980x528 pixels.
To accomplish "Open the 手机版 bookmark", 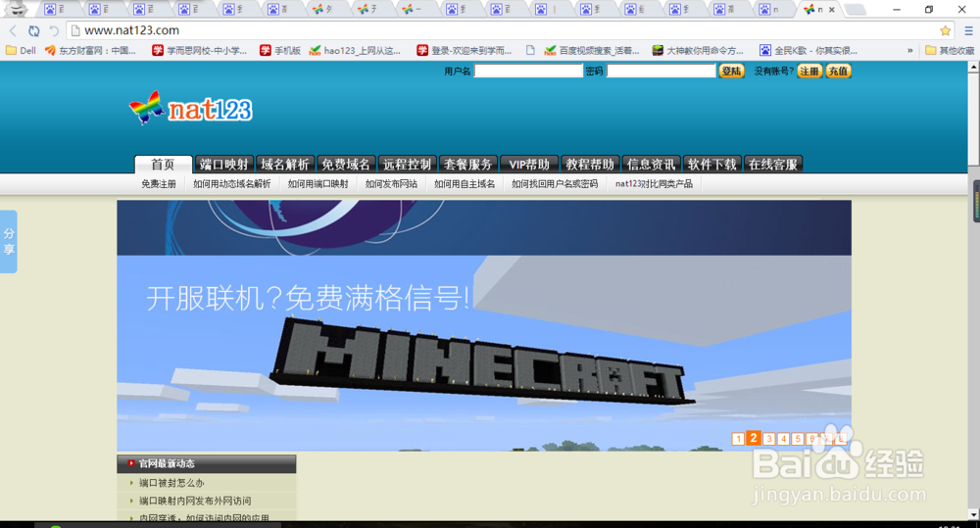I will coord(280,51).
